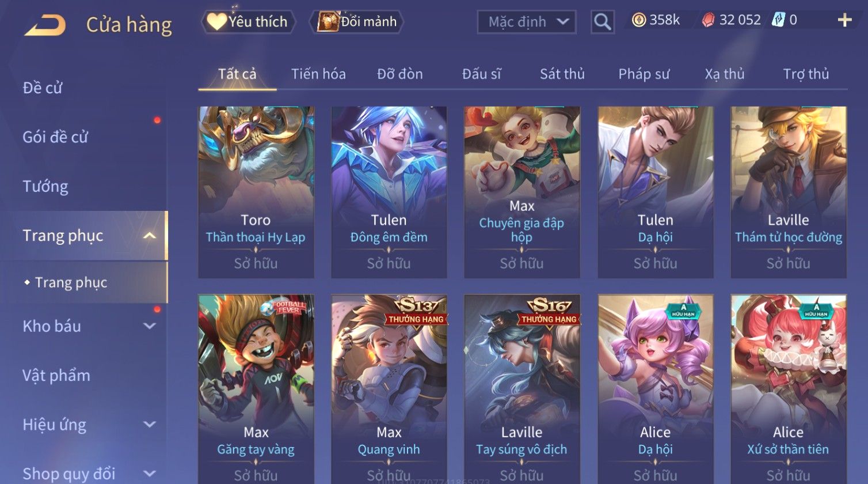Viewport: 868px width, 484px height.
Task: Switch to the Pháp sư tab
Action: [x=644, y=74]
